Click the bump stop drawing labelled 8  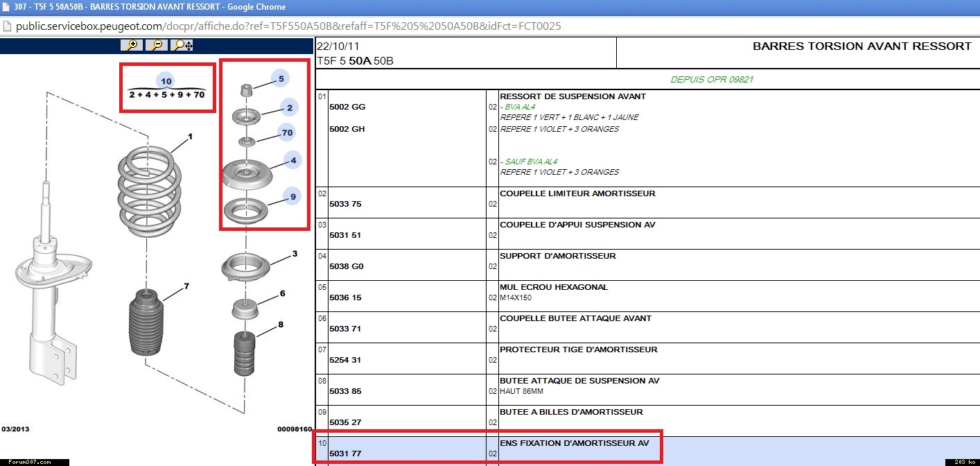[243, 354]
